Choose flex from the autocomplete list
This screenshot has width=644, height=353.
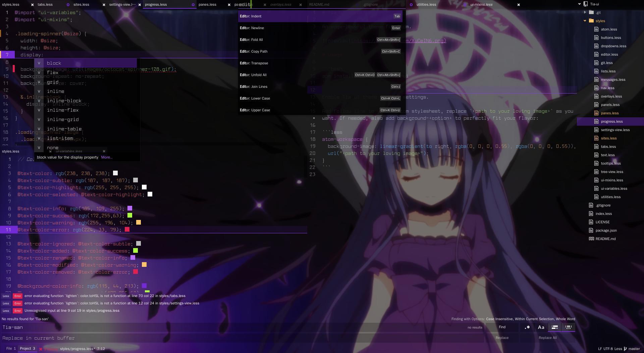86,72
